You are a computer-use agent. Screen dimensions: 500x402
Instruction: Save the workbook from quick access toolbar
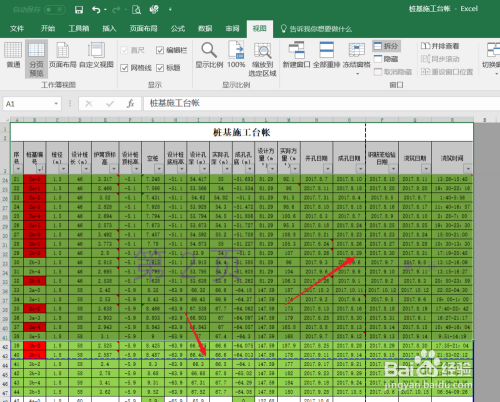(79, 10)
